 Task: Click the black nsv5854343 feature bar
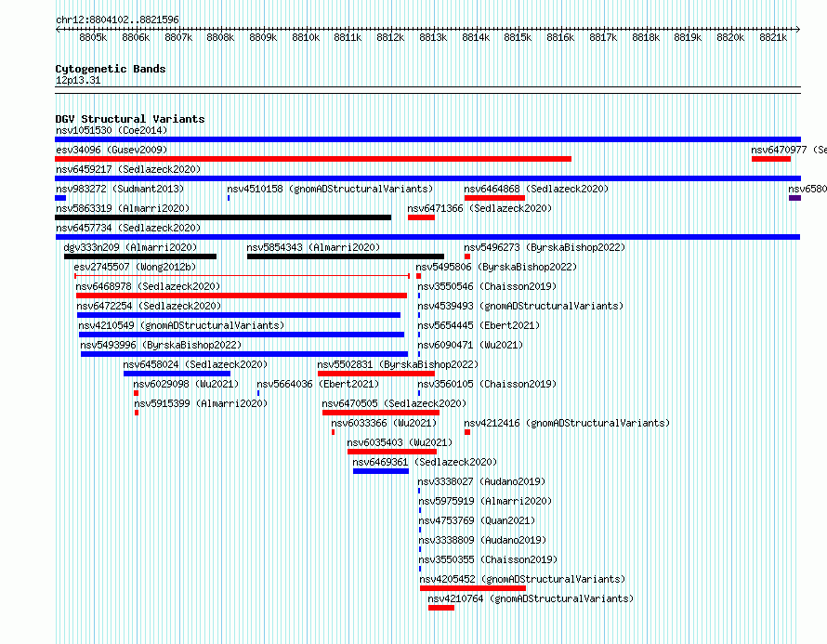coord(346,256)
